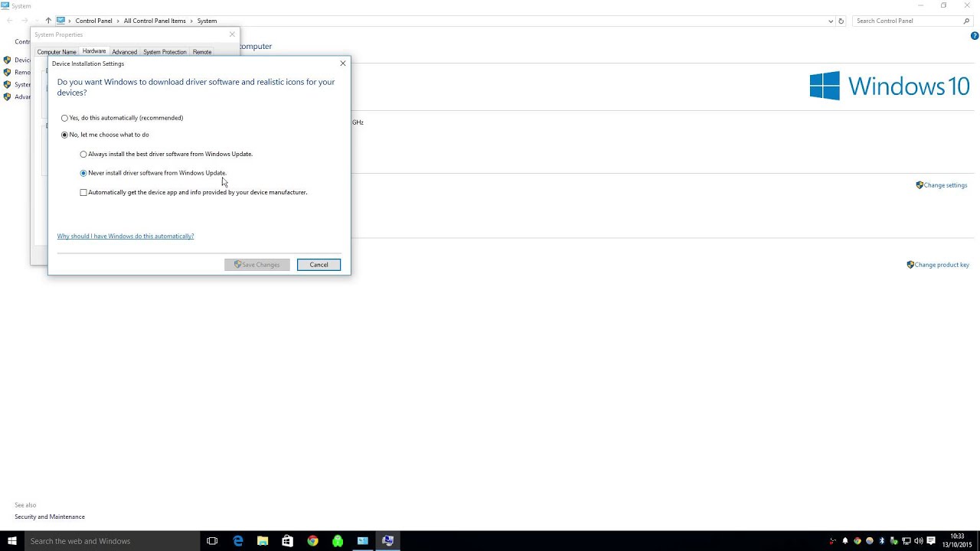Click the Chrome icon in system tray
Screen dimensions: 980x551
tap(857, 541)
